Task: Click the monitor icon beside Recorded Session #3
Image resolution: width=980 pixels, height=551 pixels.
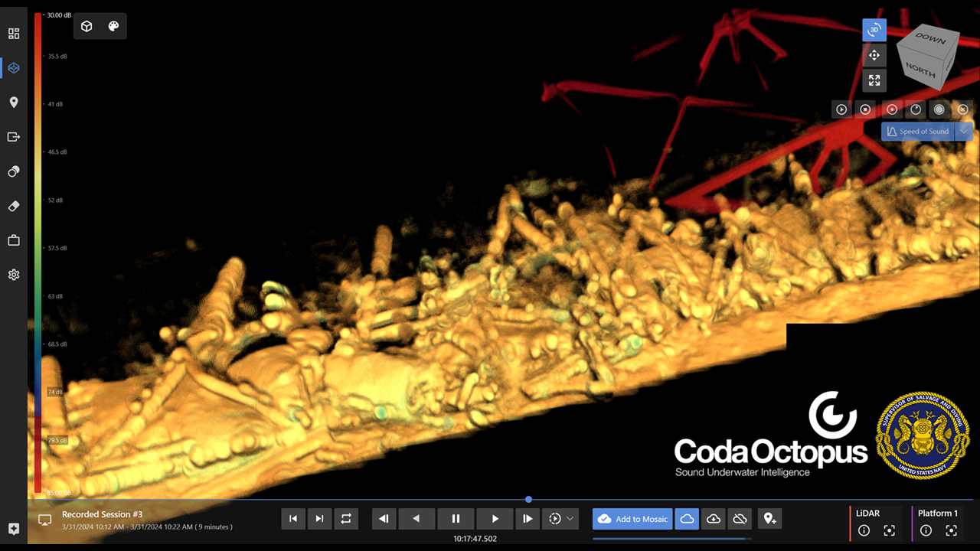Action: coord(44,520)
